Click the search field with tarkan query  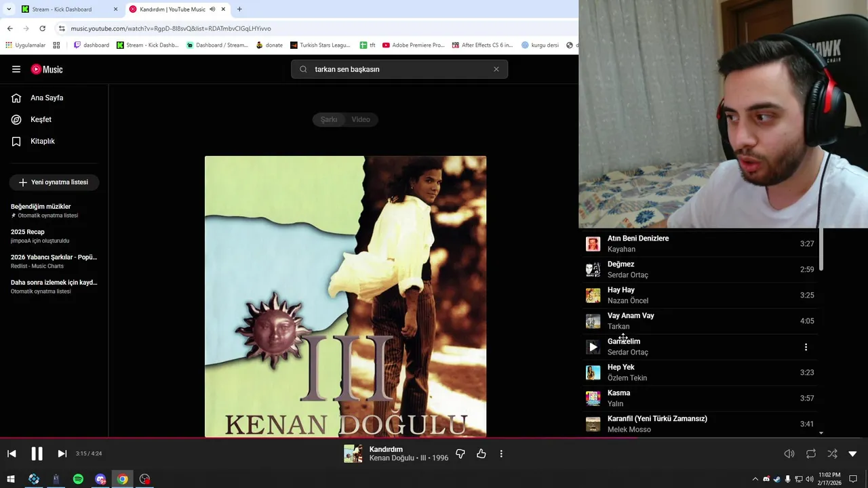point(400,69)
